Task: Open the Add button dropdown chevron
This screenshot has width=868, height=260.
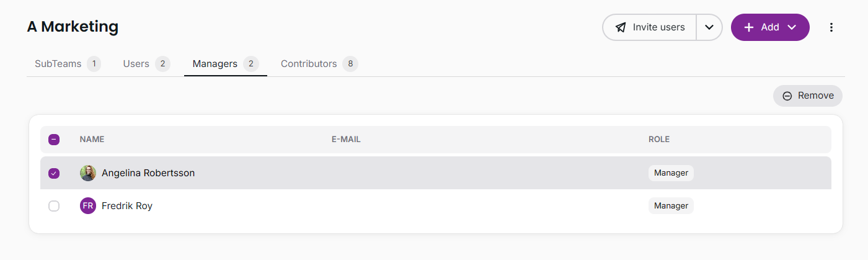Action: (791, 27)
